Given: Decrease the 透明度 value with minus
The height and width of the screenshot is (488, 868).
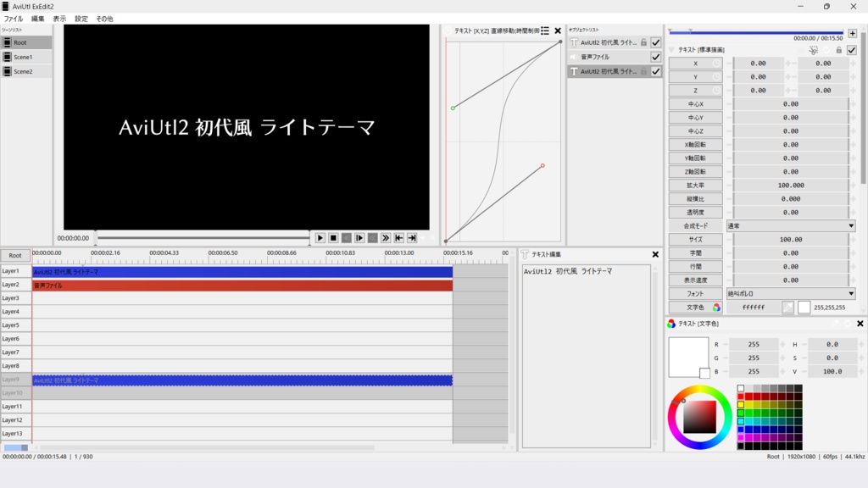Looking at the screenshot, I should tap(728, 213).
